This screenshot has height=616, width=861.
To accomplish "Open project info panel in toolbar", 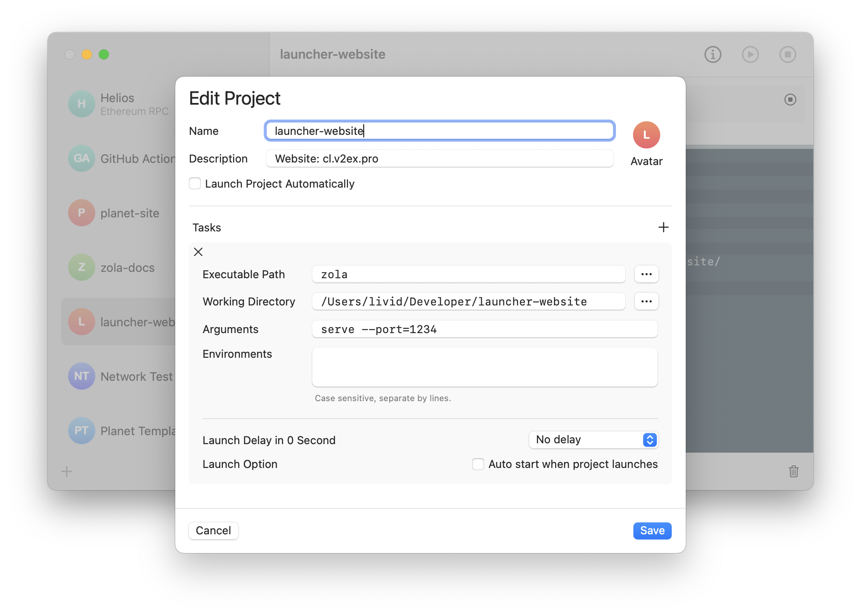I will pyautogui.click(x=712, y=54).
